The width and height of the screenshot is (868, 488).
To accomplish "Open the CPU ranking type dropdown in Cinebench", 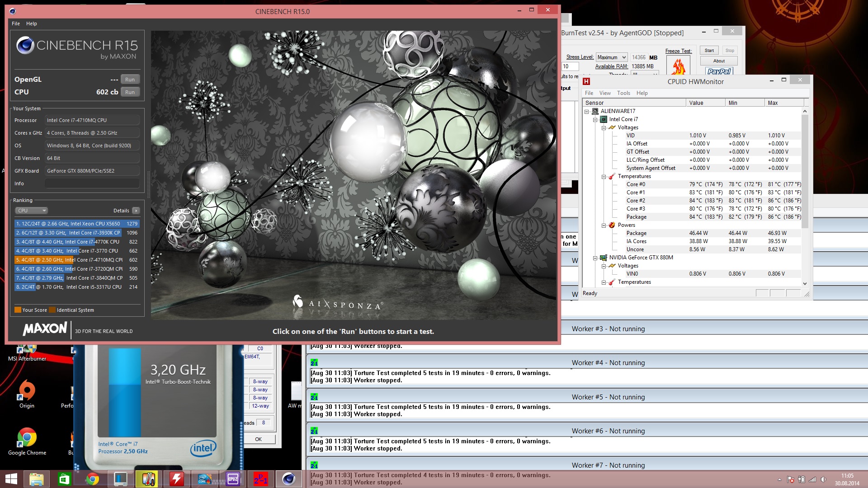I will [32, 211].
